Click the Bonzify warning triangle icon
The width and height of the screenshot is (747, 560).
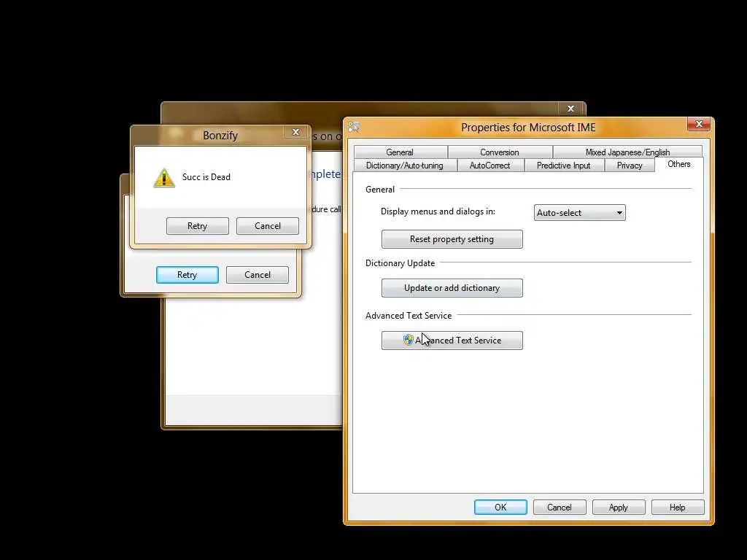(164, 178)
